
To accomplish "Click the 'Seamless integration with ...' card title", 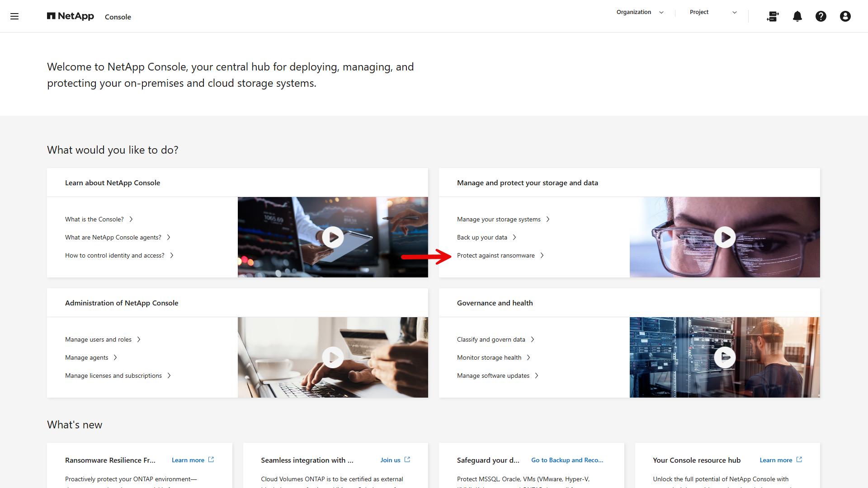I will [307, 460].
